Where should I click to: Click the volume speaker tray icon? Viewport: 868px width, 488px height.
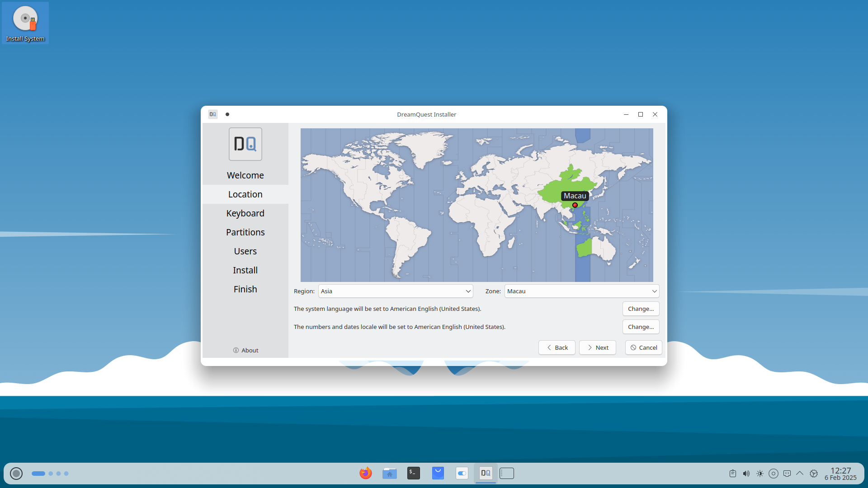pyautogui.click(x=746, y=474)
